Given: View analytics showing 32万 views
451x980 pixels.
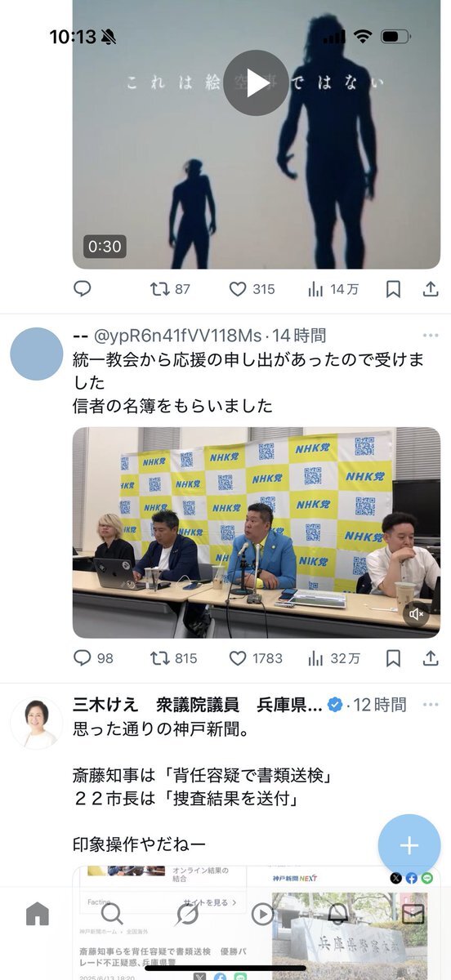Looking at the screenshot, I should click(x=333, y=658).
